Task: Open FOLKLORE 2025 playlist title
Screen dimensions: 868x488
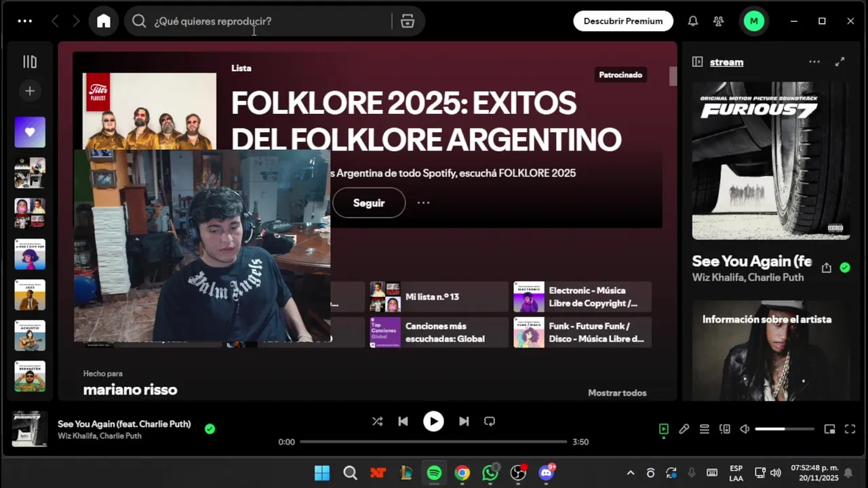Action: coord(426,121)
